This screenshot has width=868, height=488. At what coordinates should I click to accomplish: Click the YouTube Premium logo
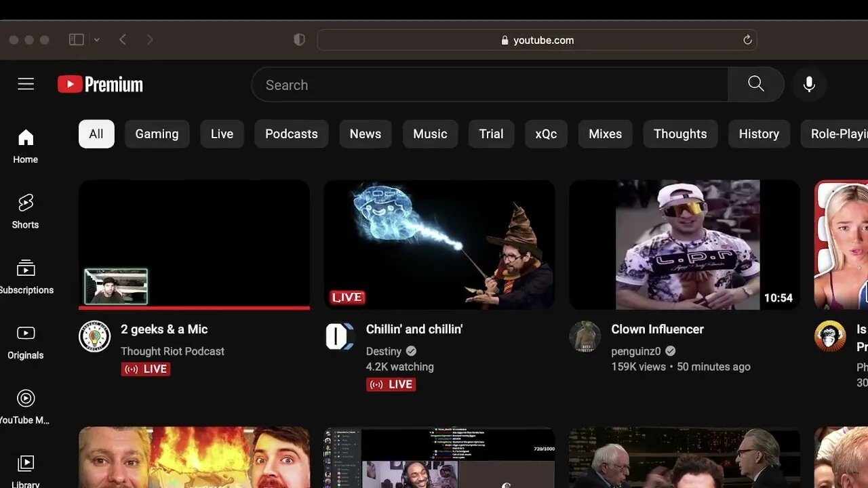tap(100, 84)
